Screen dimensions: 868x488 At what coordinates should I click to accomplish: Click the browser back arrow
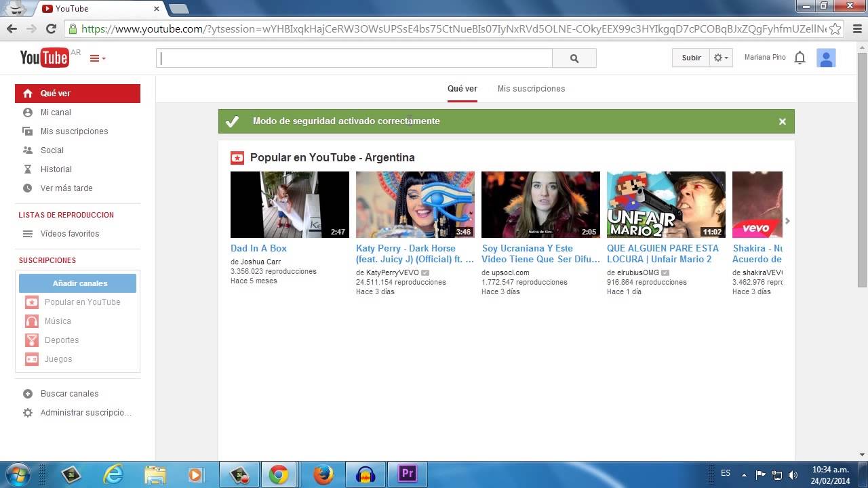click(x=12, y=29)
